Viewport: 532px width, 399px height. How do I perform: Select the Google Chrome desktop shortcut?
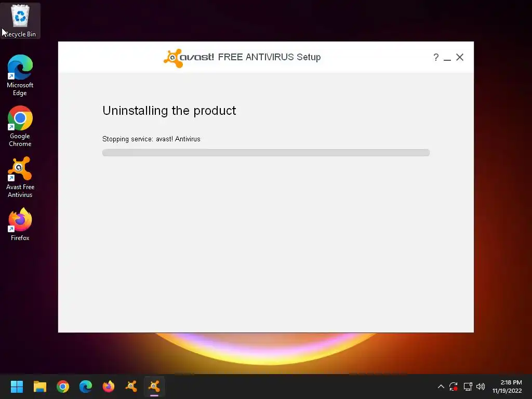coord(20,126)
